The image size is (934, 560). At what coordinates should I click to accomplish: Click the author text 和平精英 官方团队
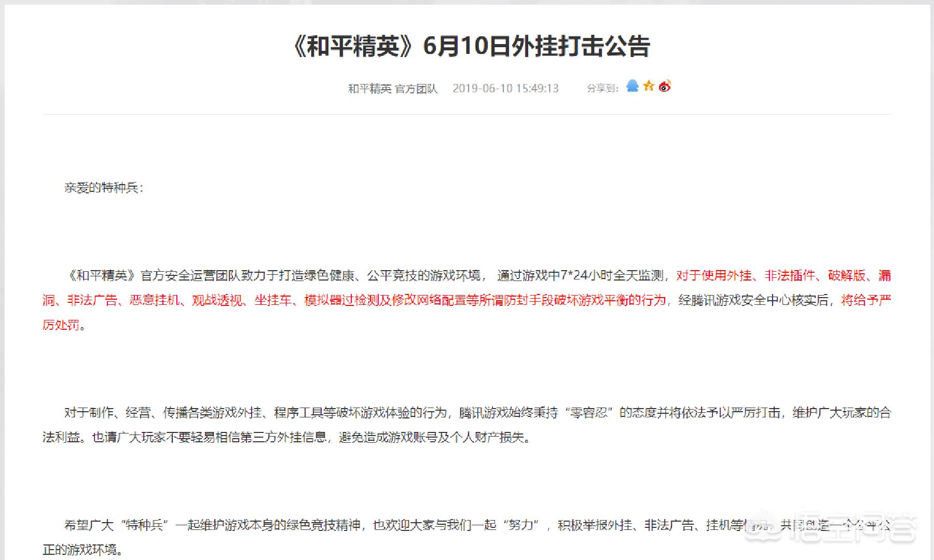pos(393,89)
